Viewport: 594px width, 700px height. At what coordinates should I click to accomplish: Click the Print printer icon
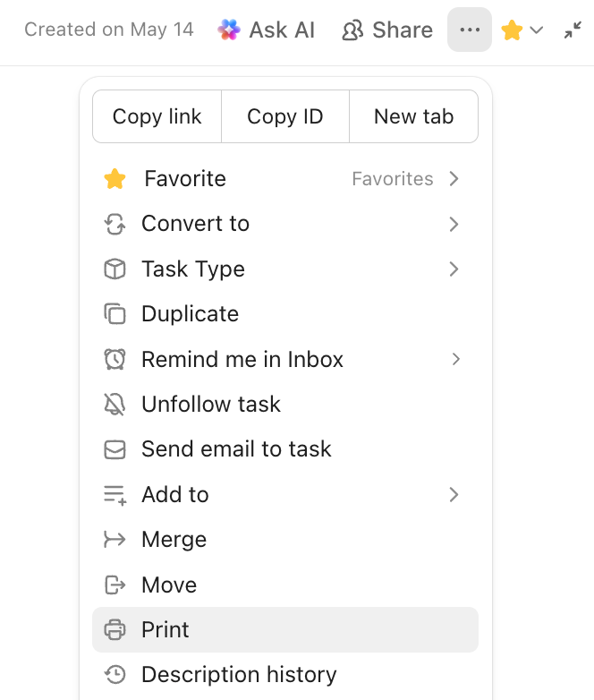[x=115, y=630]
